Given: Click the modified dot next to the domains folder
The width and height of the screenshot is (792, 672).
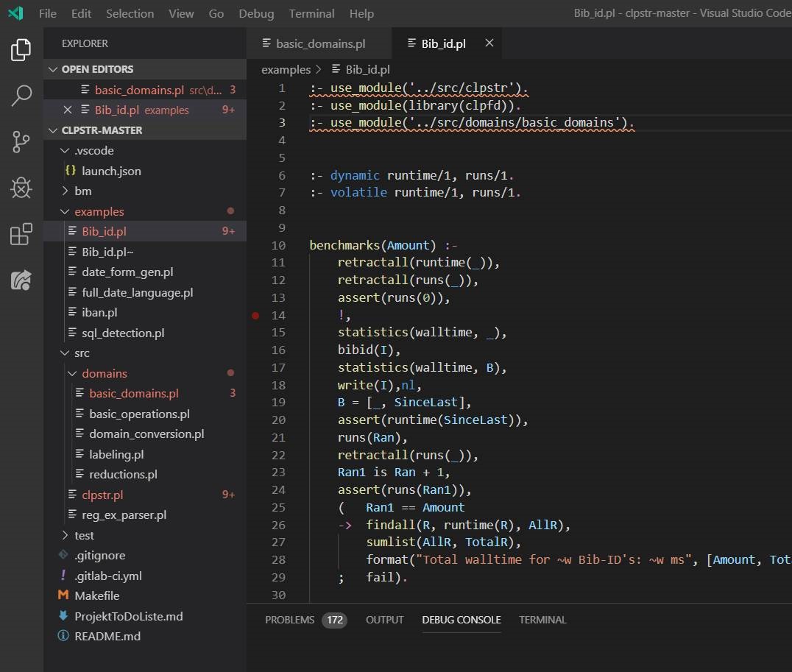Looking at the screenshot, I should point(230,373).
